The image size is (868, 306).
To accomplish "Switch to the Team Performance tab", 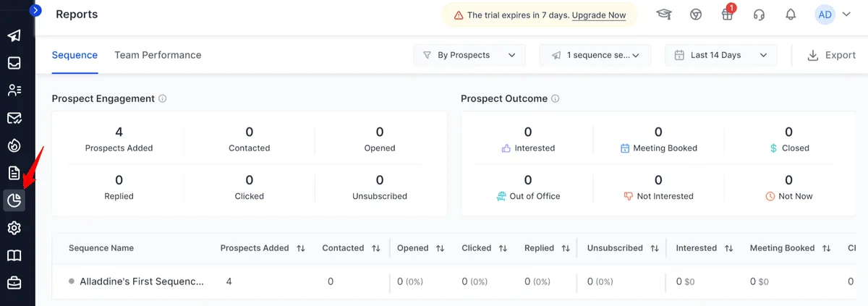I will point(158,55).
